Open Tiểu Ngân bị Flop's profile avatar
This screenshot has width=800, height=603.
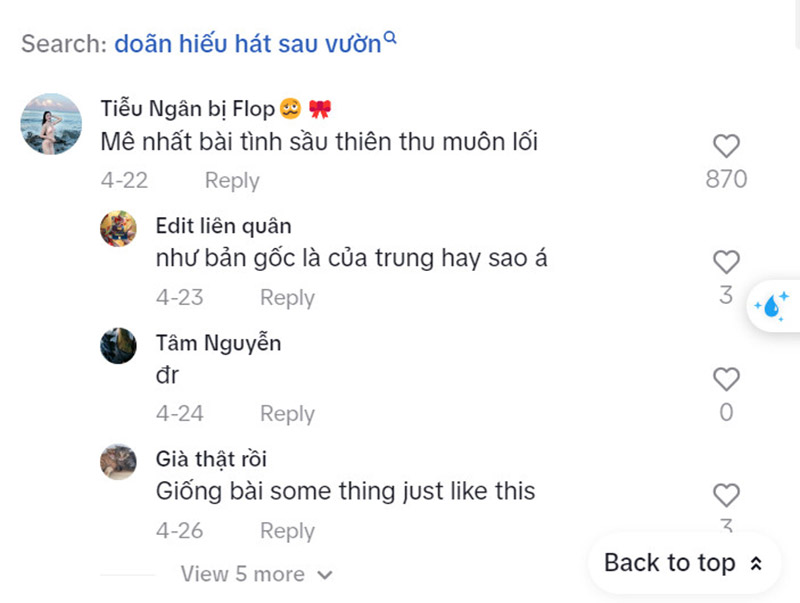51,125
